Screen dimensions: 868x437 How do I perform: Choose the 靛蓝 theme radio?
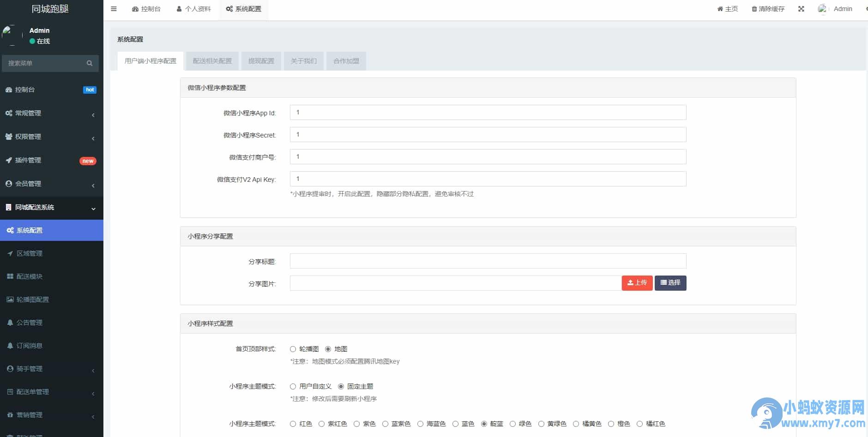coord(484,424)
